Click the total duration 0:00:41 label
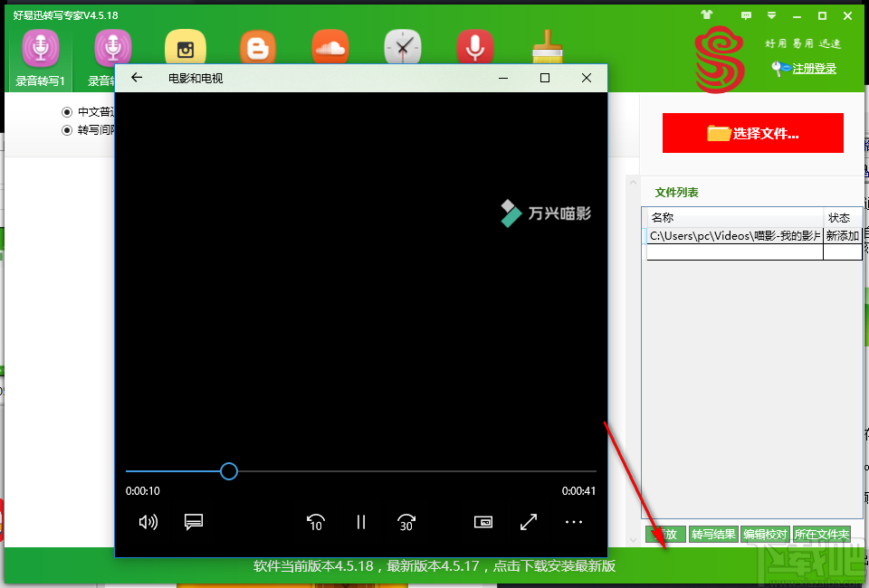 tap(578, 491)
